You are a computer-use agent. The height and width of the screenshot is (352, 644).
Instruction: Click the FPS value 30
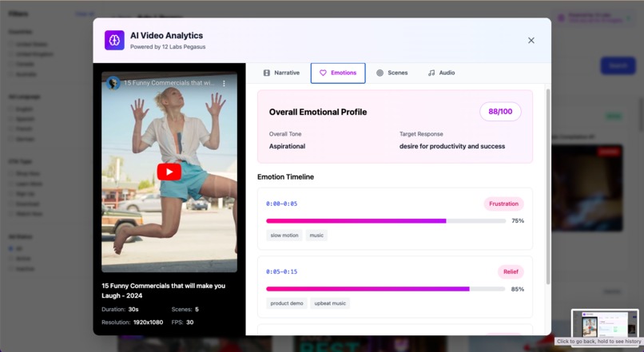click(x=189, y=322)
